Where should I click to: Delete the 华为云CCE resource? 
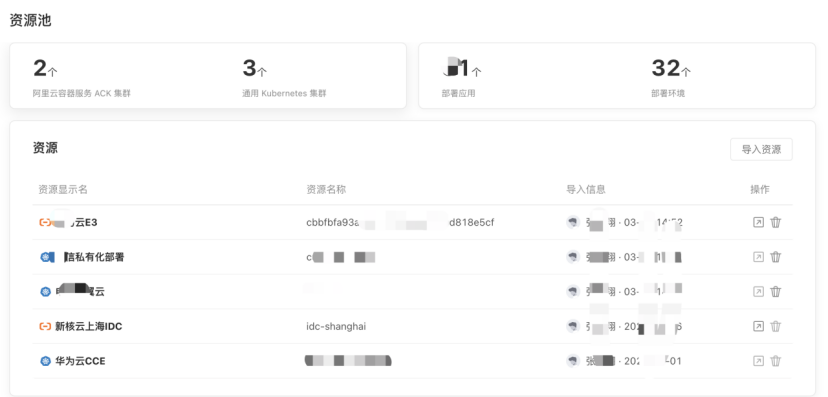tap(775, 361)
